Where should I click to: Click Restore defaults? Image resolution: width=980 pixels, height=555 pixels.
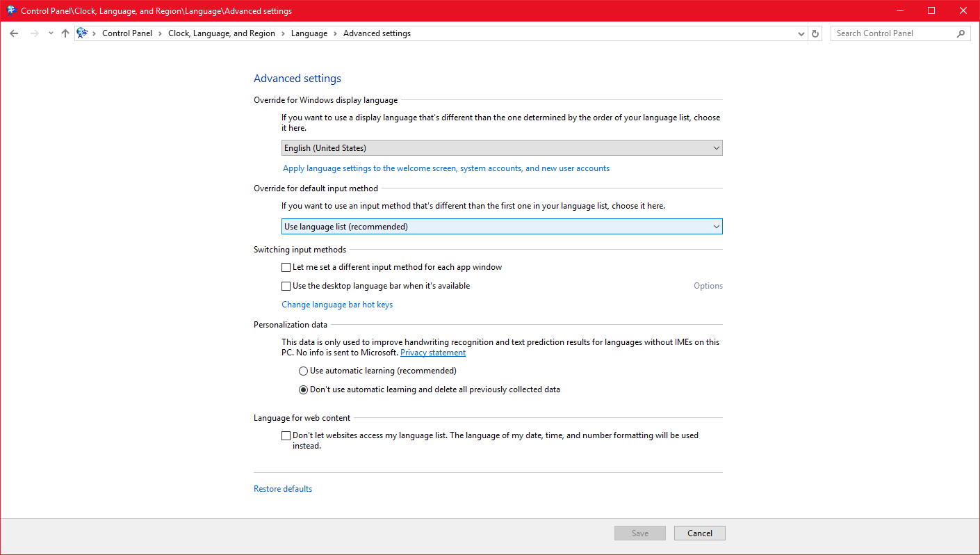click(x=283, y=489)
